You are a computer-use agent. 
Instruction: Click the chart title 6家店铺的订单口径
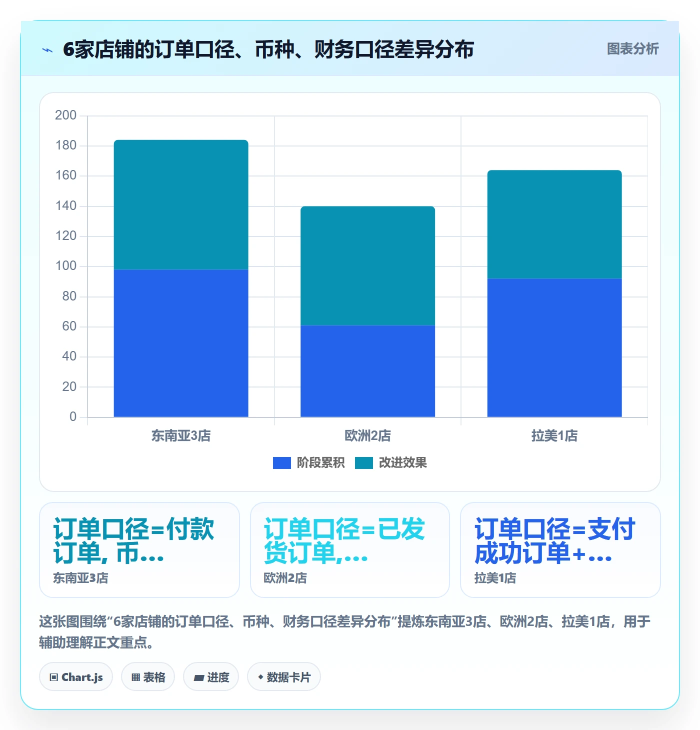268,49
